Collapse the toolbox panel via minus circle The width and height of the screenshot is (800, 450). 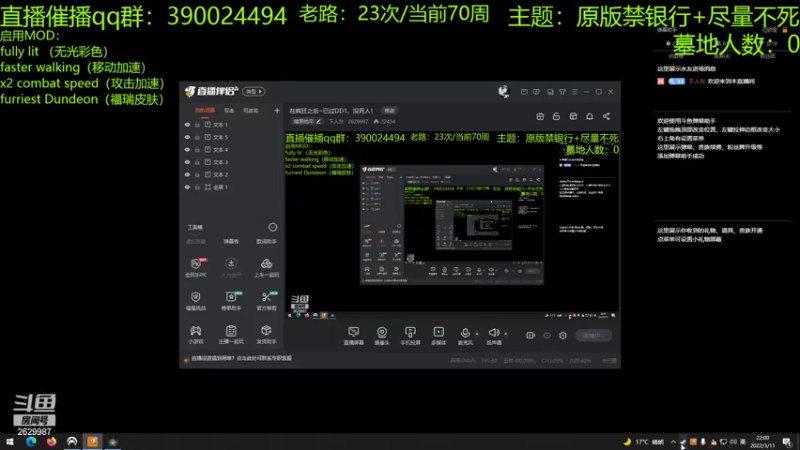[x=272, y=227]
